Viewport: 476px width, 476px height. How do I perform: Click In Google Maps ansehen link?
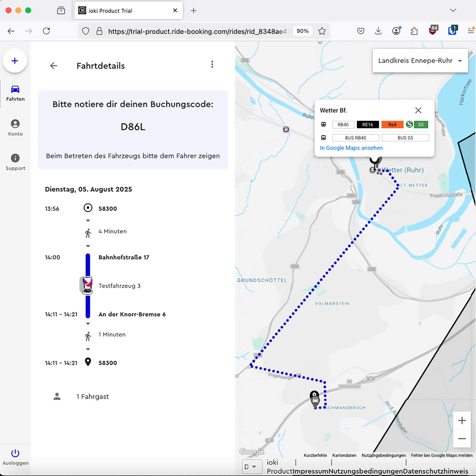coord(351,148)
